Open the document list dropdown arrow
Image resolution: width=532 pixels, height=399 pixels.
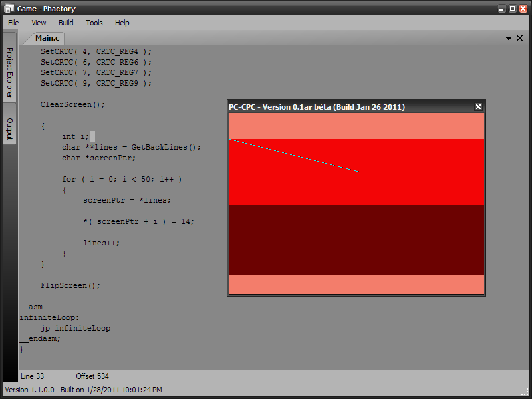click(508, 39)
